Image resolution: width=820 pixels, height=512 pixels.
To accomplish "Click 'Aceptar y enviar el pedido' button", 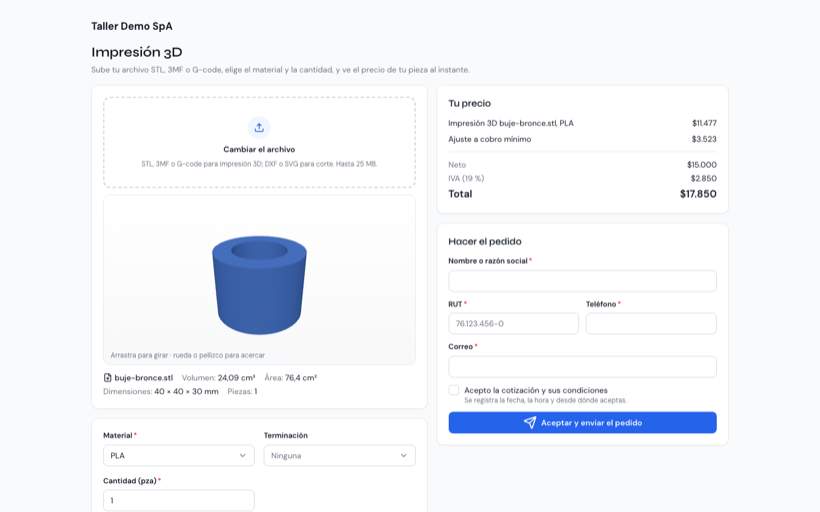I will coord(583,423).
